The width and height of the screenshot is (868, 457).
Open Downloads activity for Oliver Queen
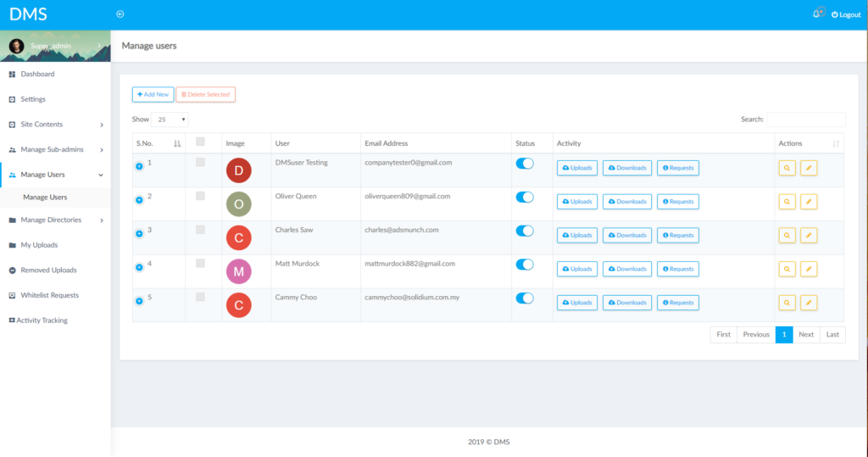coord(627,202)
